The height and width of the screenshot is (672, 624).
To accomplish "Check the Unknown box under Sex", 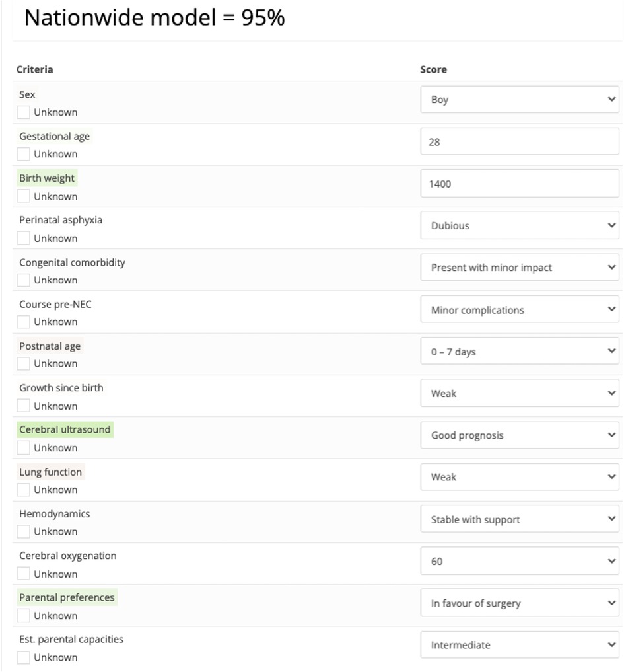I will (23, 112).
